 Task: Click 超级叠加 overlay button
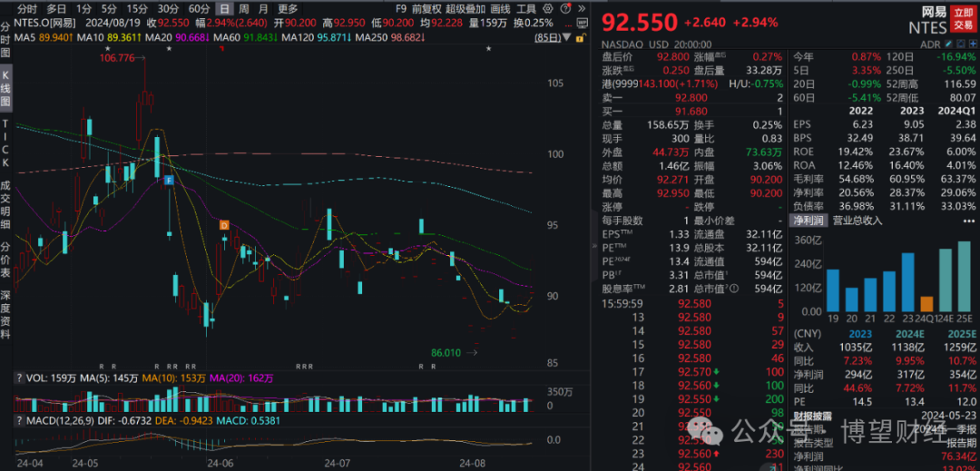click(x=465, y=9)
